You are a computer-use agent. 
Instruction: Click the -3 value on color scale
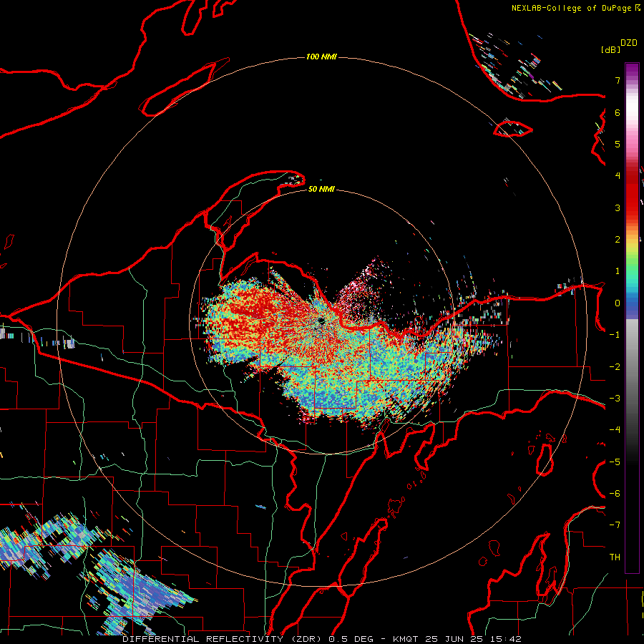[x=615, y=399]
